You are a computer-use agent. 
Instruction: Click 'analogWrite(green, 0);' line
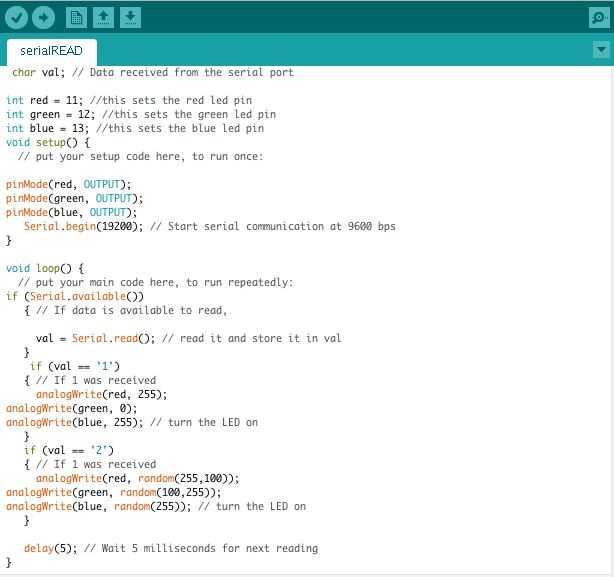(x=72, y=408)
